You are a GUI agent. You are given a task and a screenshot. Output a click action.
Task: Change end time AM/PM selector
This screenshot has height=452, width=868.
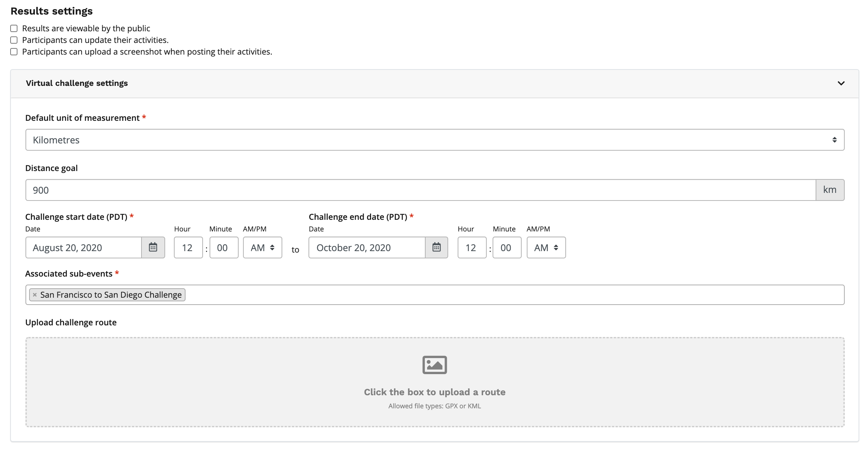546,247
